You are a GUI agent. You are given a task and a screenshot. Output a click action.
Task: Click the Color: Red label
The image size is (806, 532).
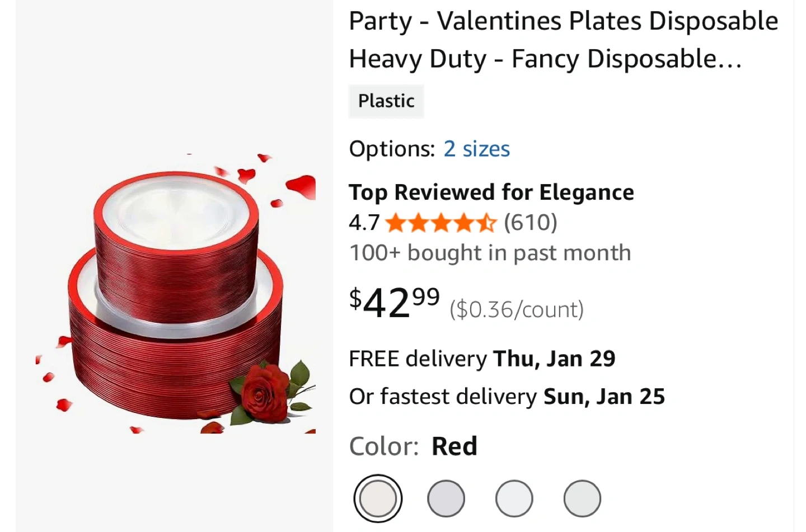[x=413, y=446]
